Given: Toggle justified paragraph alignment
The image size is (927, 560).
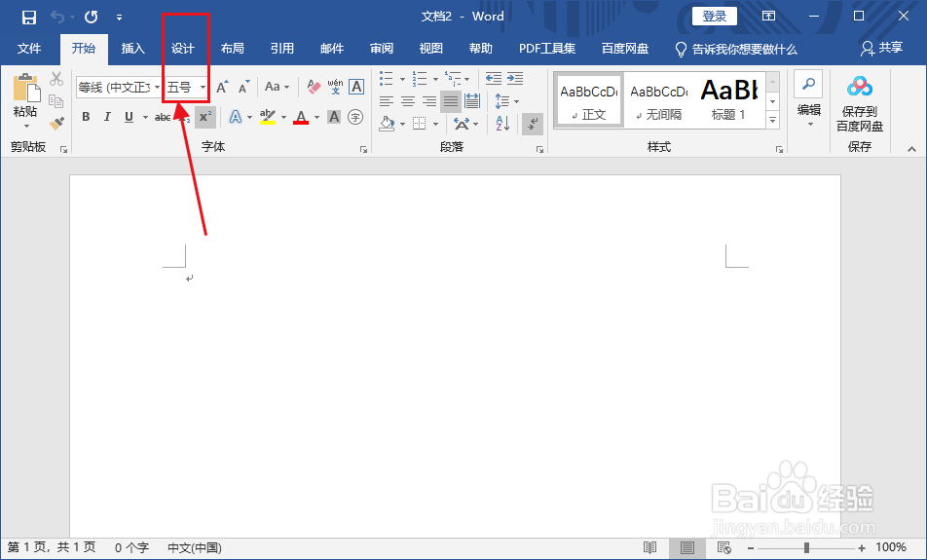Looking at the screenshot, I should coord(451,101).
